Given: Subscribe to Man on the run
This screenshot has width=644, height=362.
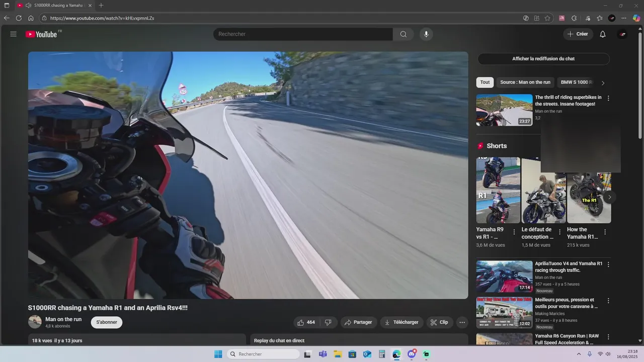Looking at the screenshot, I should pos(107,322).
